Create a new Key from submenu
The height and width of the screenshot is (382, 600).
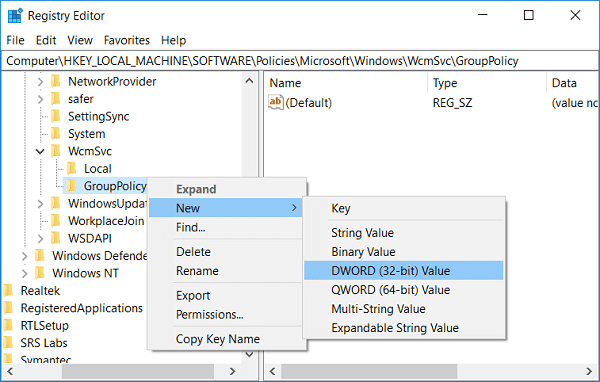[x=404, y=208]
